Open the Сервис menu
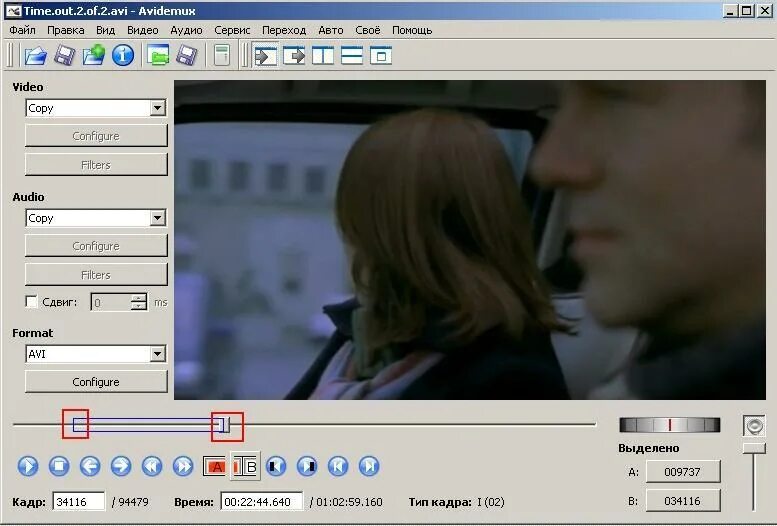This screenshot has width=777, height=526. click(x=232, y=30)
